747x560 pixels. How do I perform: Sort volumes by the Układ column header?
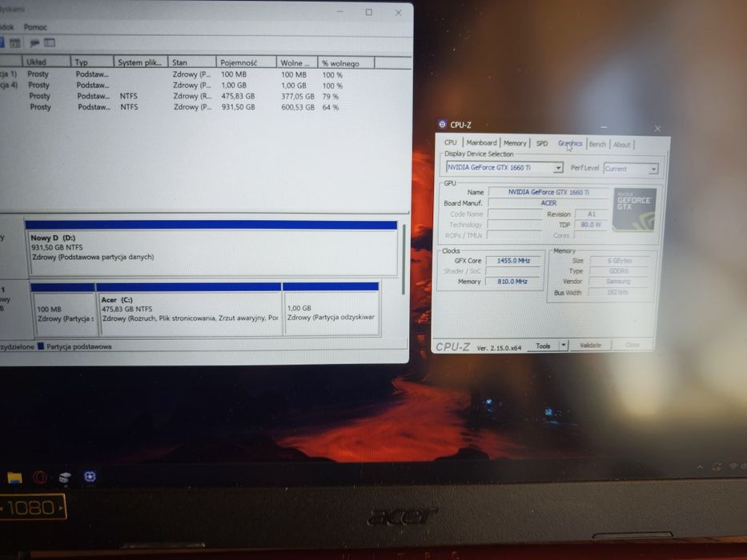click(46, 62)
